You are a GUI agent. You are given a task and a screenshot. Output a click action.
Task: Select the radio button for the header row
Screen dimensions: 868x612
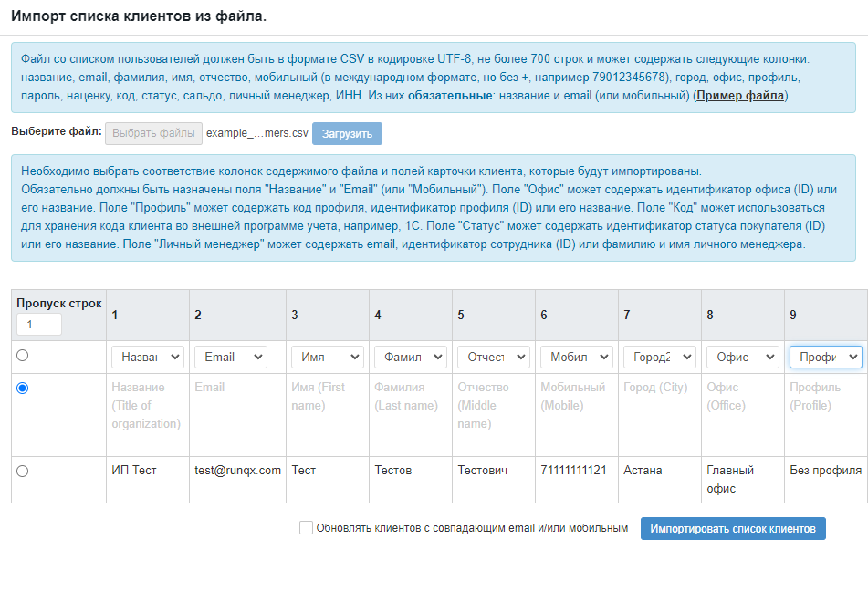23,388
